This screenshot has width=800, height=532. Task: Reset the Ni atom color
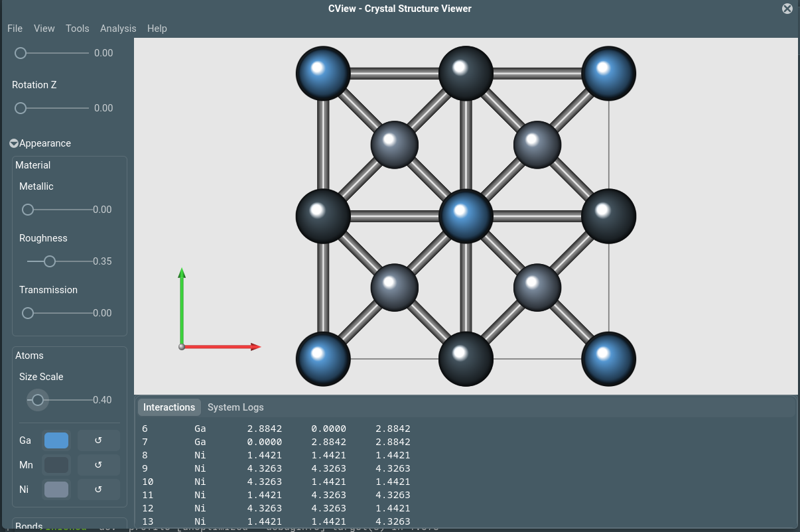pos(98,489)
